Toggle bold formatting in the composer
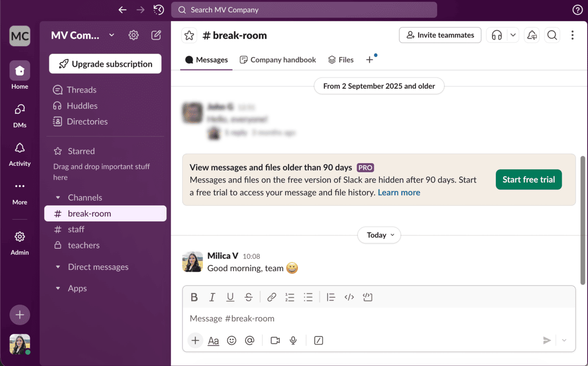The image size is (588, 366). [x=194, y=297]
